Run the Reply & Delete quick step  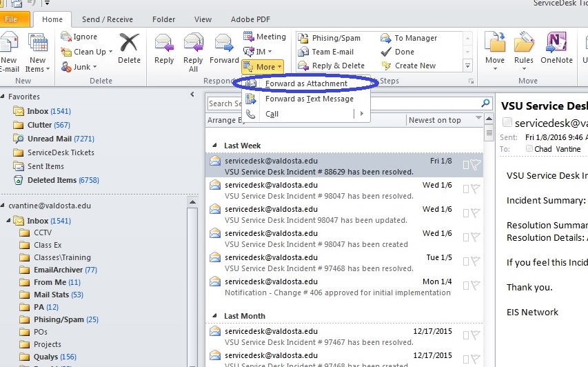332,66
